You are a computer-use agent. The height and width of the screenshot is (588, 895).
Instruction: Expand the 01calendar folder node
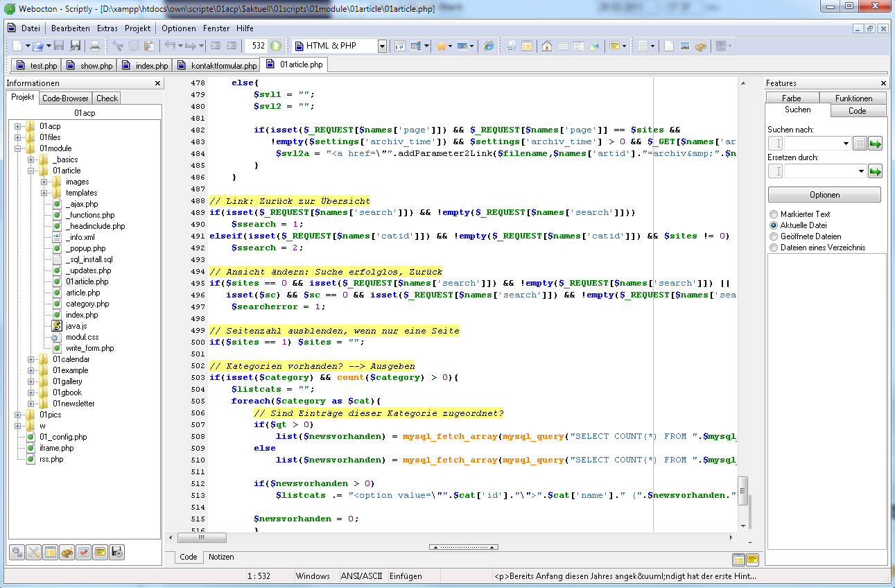(x=31, y=359)
